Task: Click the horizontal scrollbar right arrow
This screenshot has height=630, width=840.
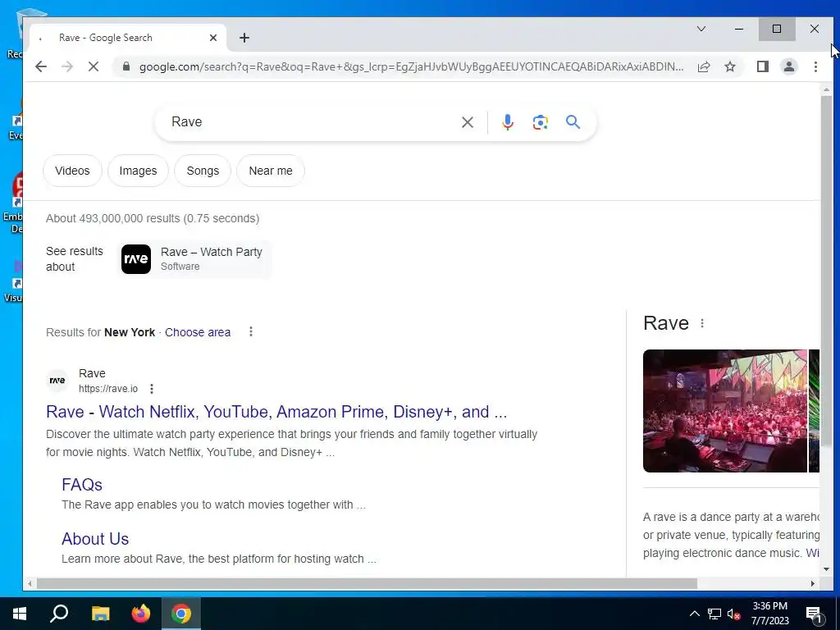Action: (813, 583)
